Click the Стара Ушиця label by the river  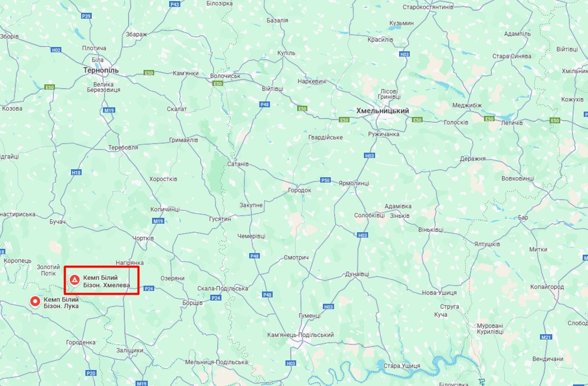tap(401, 366)
